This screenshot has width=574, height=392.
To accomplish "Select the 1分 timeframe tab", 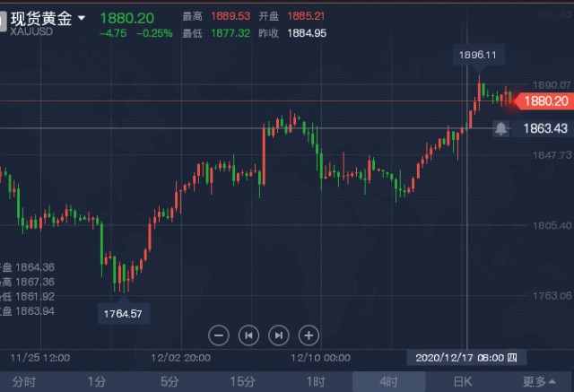I will click(97, 382).
